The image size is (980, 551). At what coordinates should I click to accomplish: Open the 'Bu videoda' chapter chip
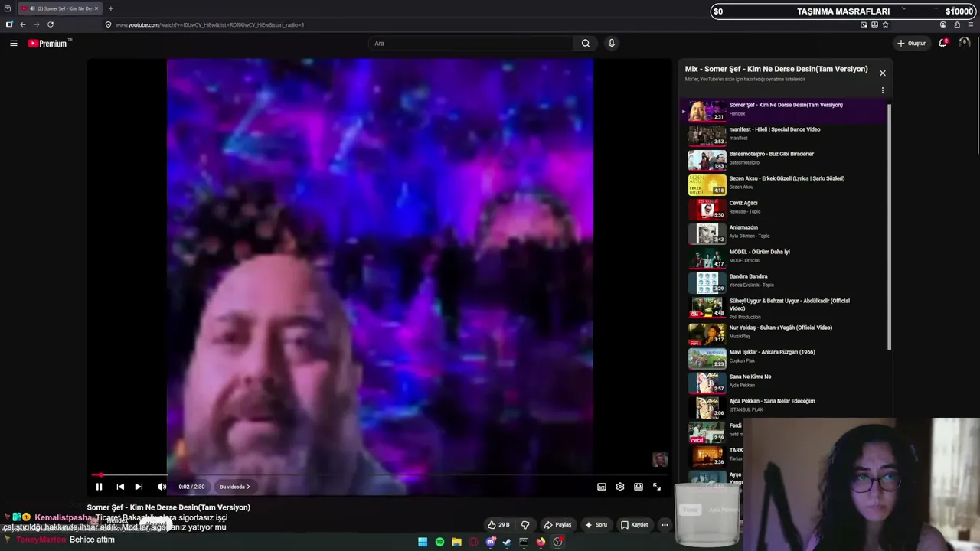point(235,487)
